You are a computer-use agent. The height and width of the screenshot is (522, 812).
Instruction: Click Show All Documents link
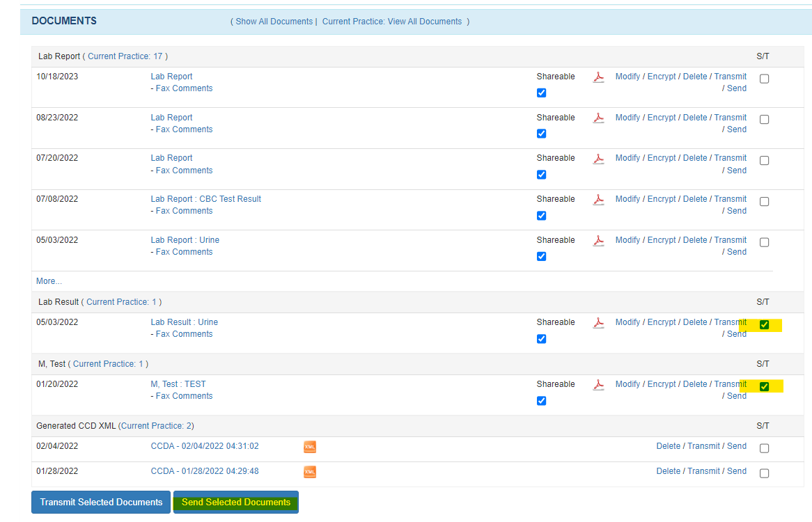click(x=274, y=22)
